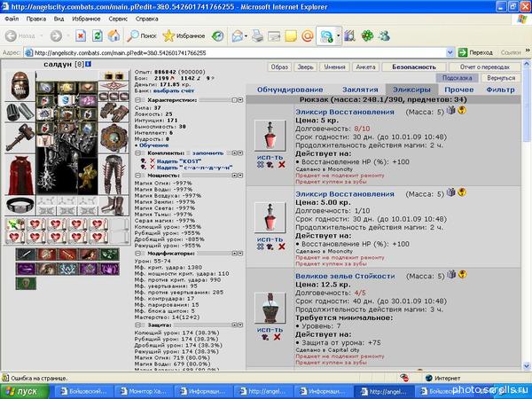Click the Вернуться button
The image size is (532, 399).
501,78
